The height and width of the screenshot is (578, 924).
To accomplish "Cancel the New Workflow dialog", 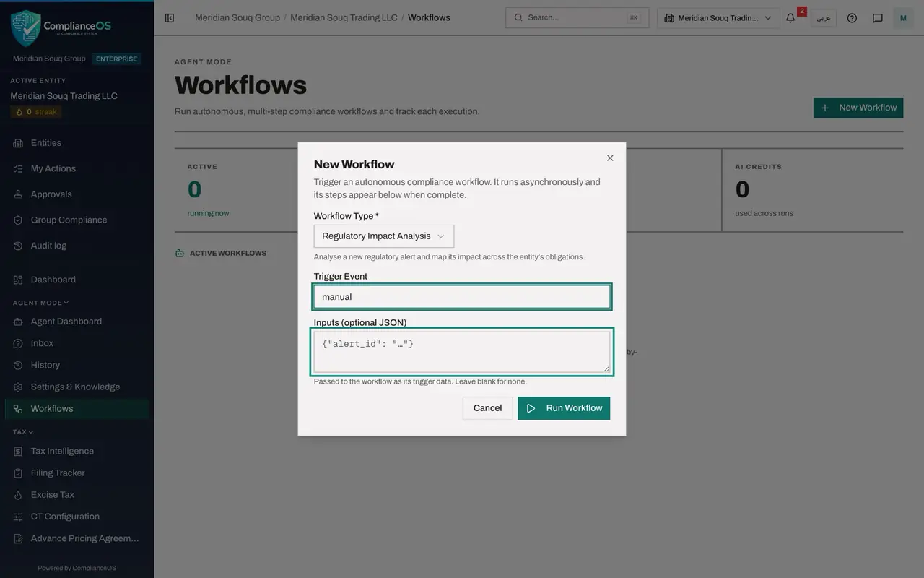I will click(487, 408).
